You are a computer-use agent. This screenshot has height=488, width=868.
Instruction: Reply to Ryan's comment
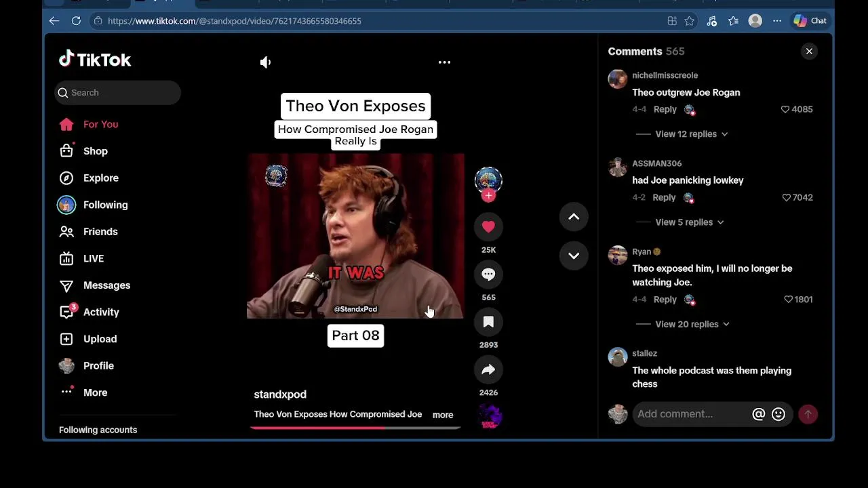pos(665,299)
